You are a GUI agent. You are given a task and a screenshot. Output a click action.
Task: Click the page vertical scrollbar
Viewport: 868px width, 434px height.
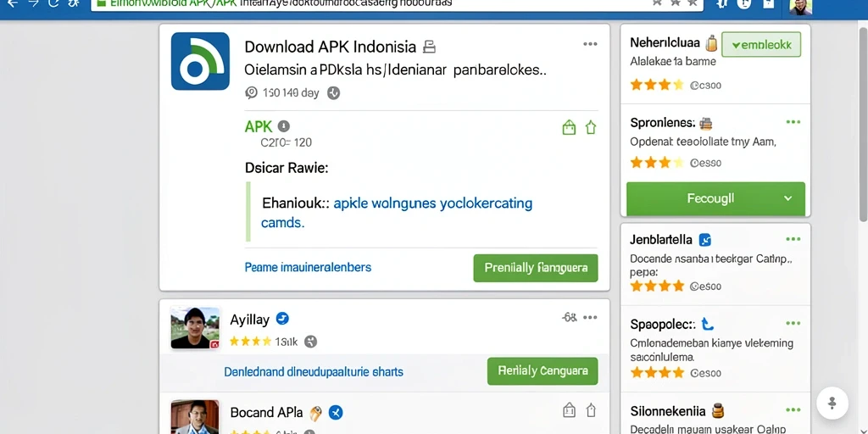(863, 125)
